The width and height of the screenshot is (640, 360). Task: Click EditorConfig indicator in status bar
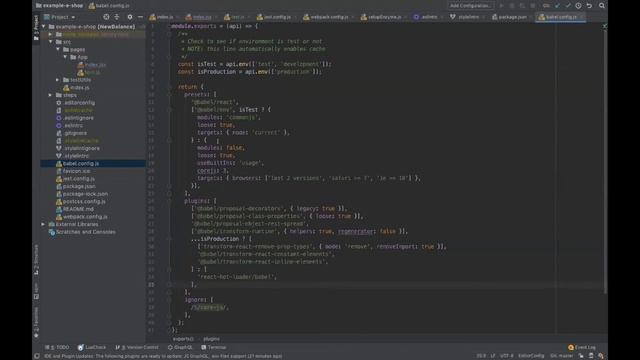pos(531,356)
